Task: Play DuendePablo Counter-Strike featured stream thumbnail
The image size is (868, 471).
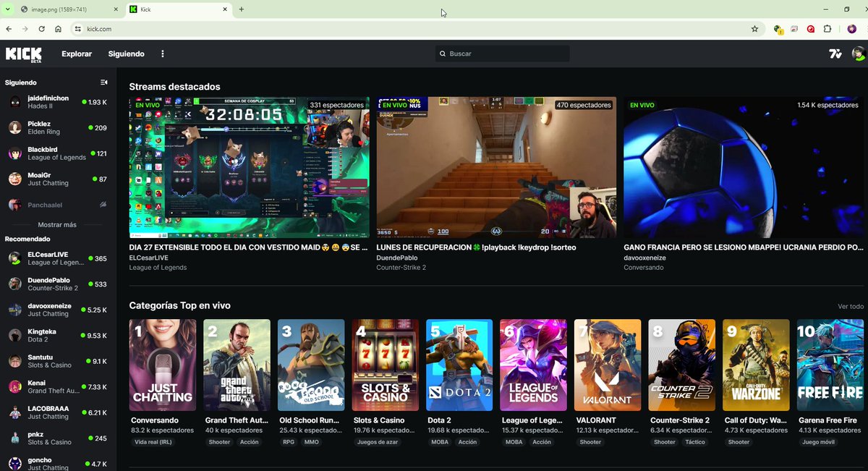Action: pos(496,167)
